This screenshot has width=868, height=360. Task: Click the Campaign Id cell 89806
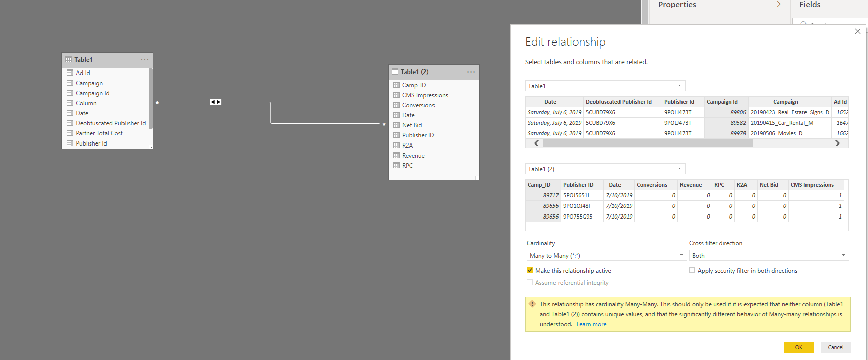coord(726,112)
